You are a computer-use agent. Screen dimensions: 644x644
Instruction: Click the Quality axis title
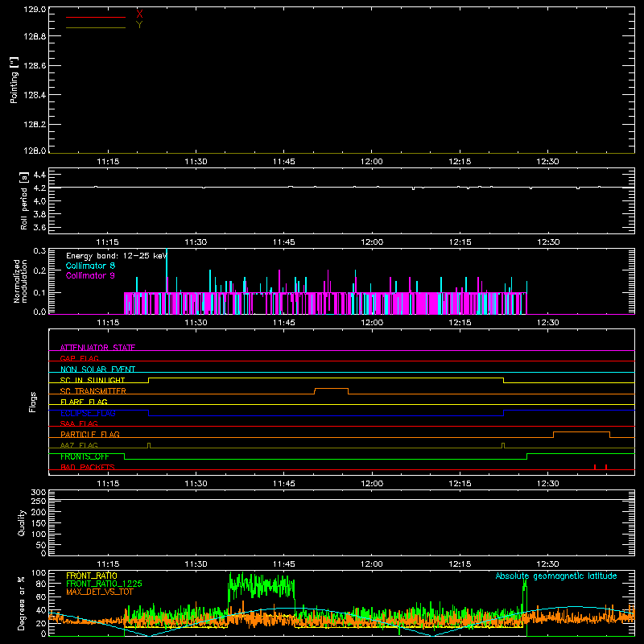click(22, 522)
